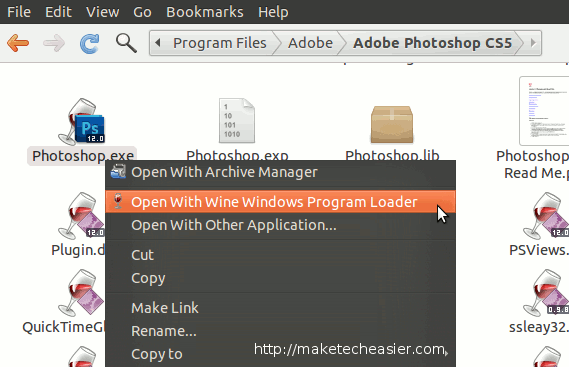Click the Photoshop.exp file name label
The height and width of the screenshot is (367, 569).
click(x=237, y=155)
